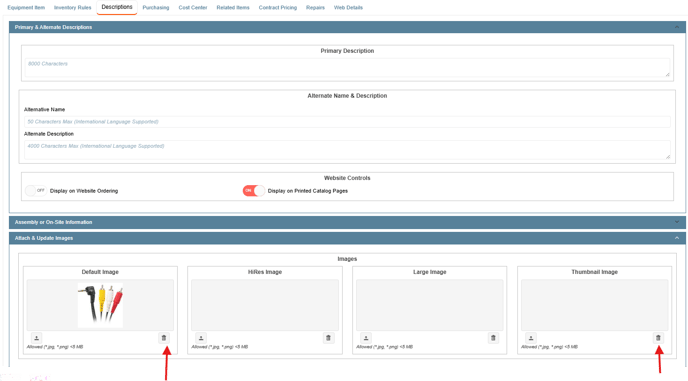The image size is (688, 381).
Task: Click the 'Alternate Description' field label
Action: (x=49, y=134)
